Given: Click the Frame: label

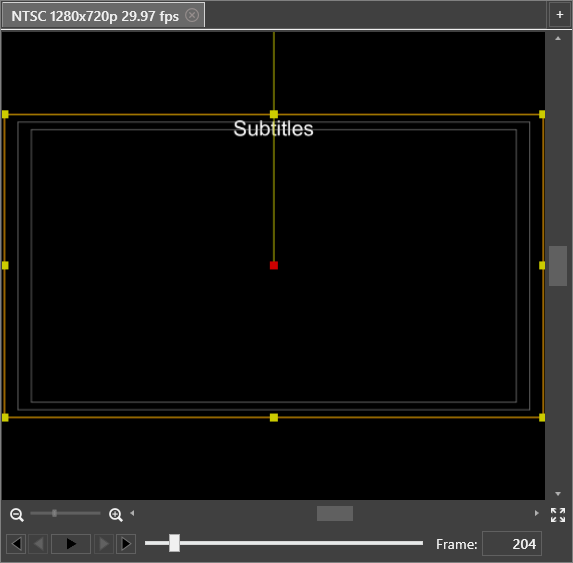Looking at the screenshot, I should click(456, 544).
